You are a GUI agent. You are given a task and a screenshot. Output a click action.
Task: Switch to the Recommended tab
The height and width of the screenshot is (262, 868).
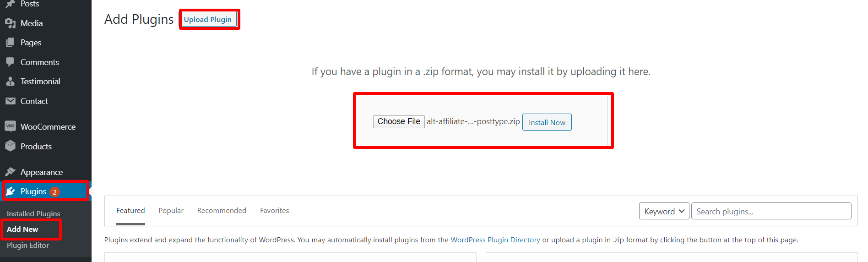[x=222, y=211]
